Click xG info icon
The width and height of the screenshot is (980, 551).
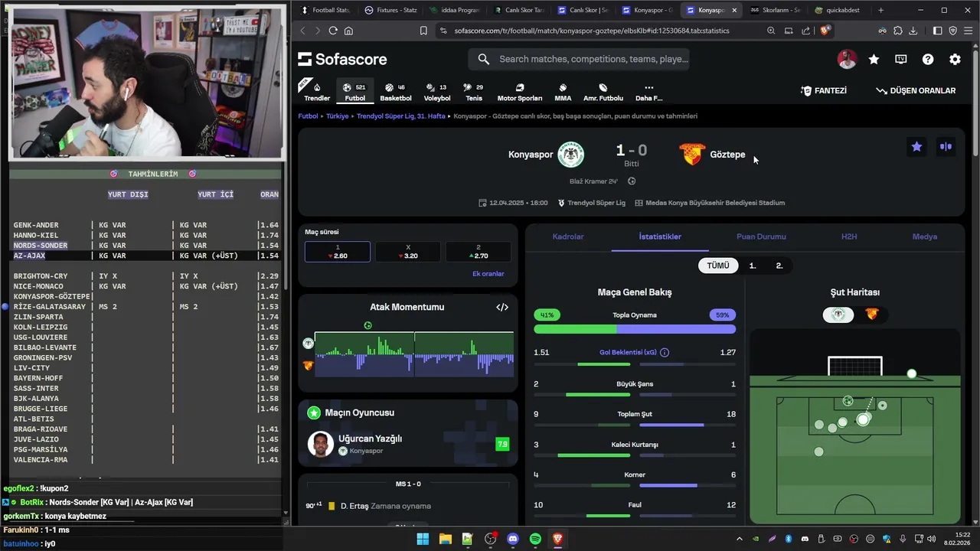(x=665, y=353)
